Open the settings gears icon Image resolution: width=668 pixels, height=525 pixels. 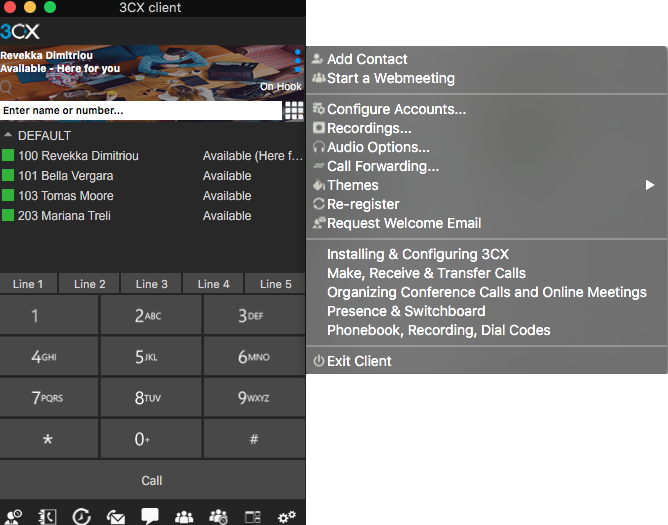(287, 516)
